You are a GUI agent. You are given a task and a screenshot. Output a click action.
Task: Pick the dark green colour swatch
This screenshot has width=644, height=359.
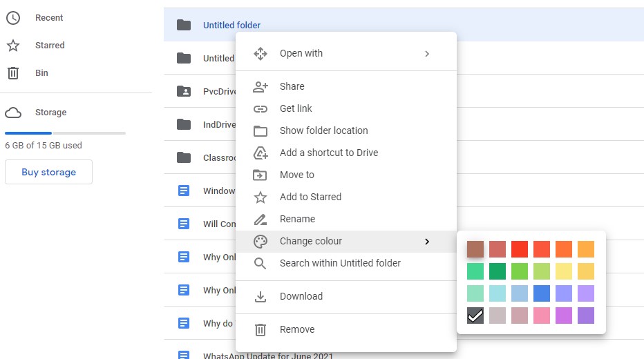(x=498, y=271)
